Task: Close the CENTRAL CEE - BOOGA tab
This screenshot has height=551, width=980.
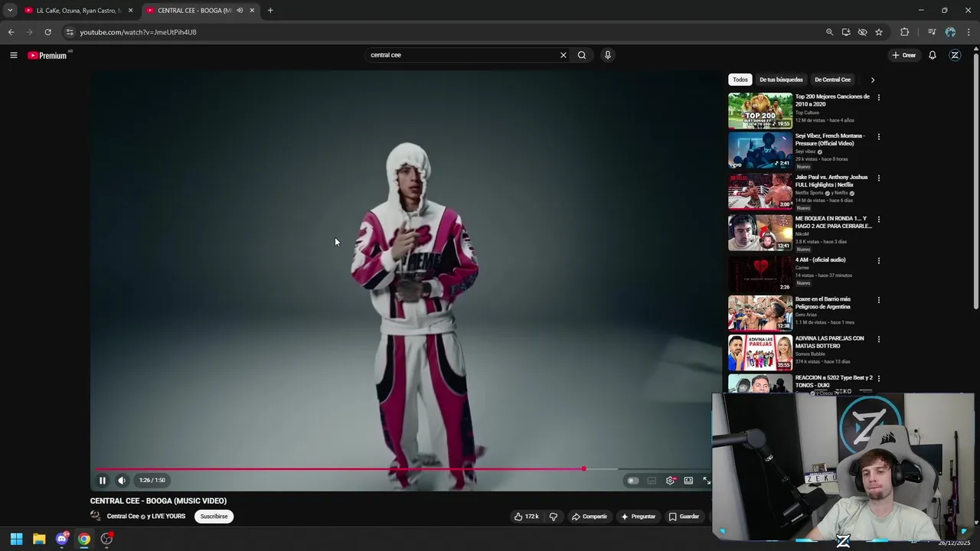Action: coord(252,11)
